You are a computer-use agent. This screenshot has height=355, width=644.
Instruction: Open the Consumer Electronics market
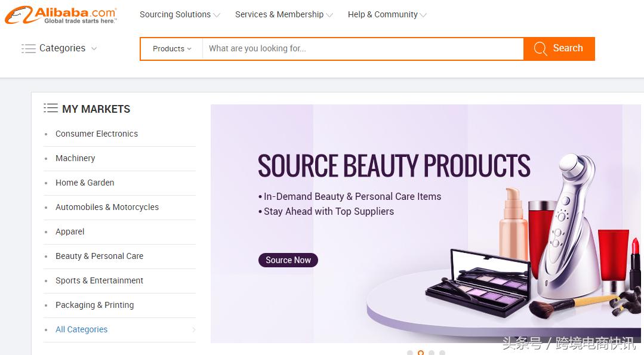tap(97, 134)
